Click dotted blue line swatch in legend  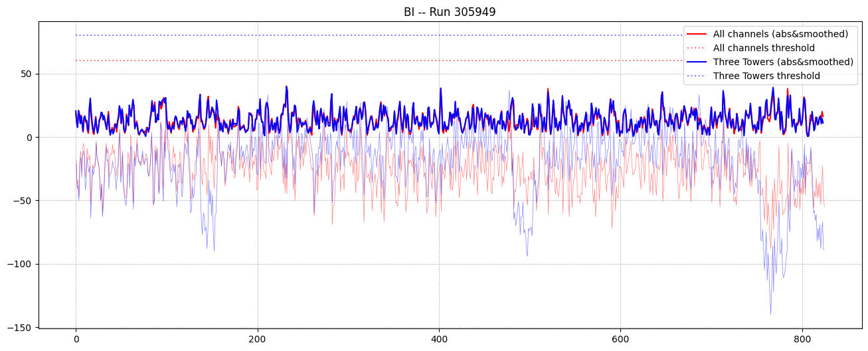(697, 76)
